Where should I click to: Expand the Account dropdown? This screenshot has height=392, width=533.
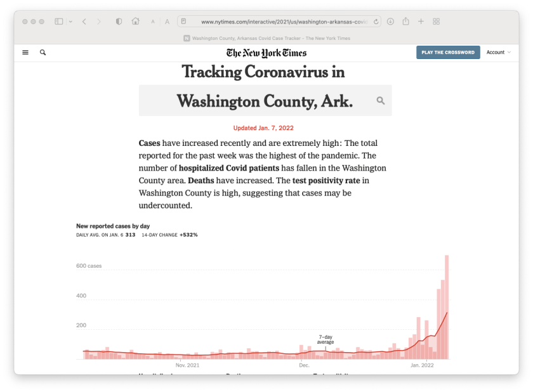point(496,52)
